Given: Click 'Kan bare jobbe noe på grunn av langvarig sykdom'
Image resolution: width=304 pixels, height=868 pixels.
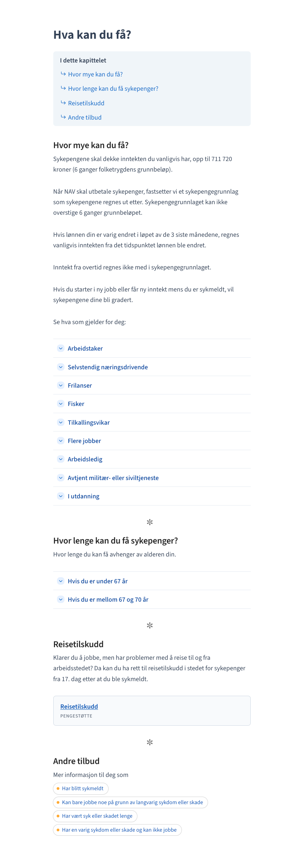Looking at the screenshot, I should 130,802.
